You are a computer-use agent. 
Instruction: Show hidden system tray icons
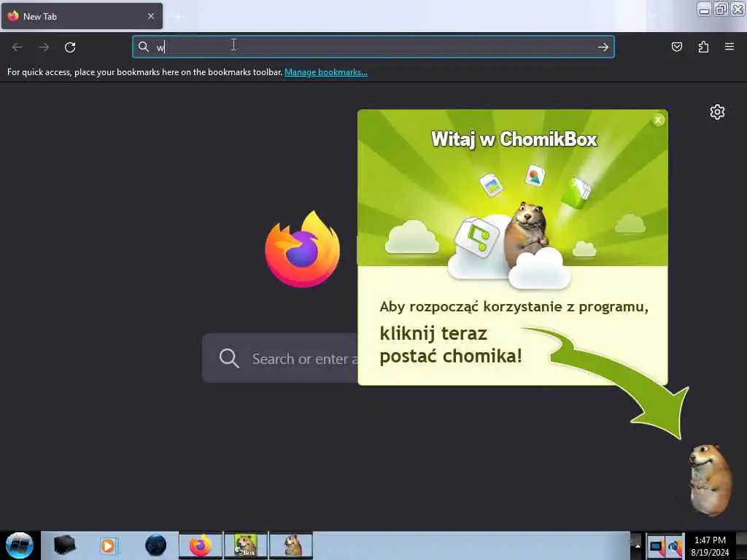638,546
